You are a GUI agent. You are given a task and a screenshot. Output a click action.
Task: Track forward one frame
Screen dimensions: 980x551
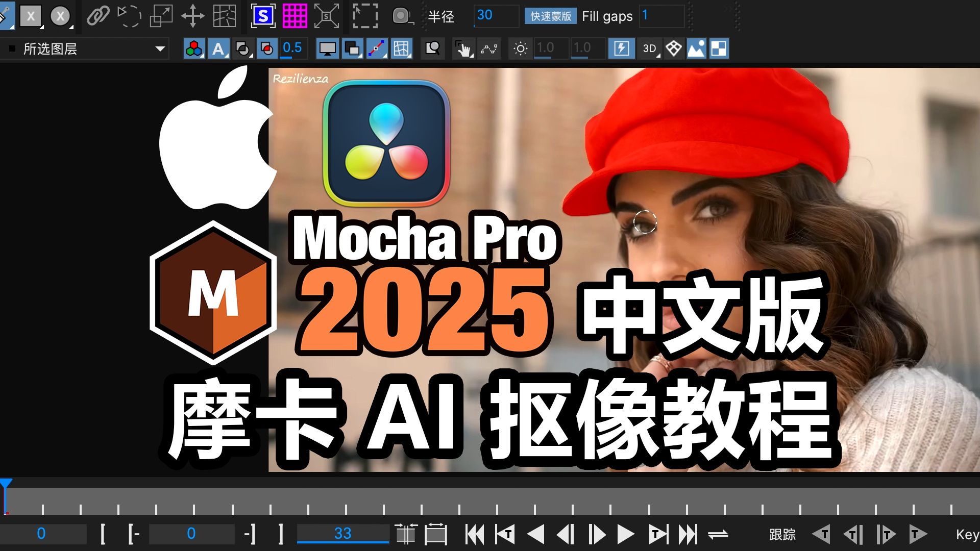tap(886, 535)
